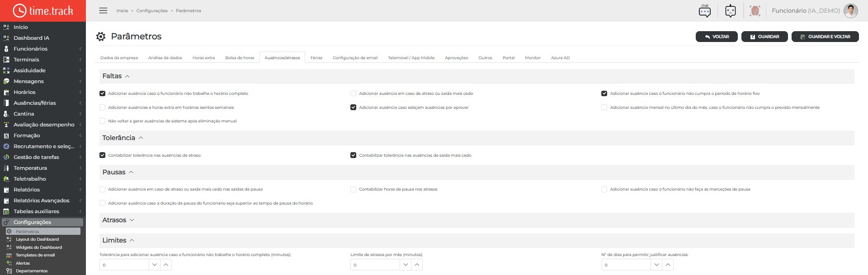868x275 pixels.
Task: Expand the Atrasos section
Action: click(132, 220)
